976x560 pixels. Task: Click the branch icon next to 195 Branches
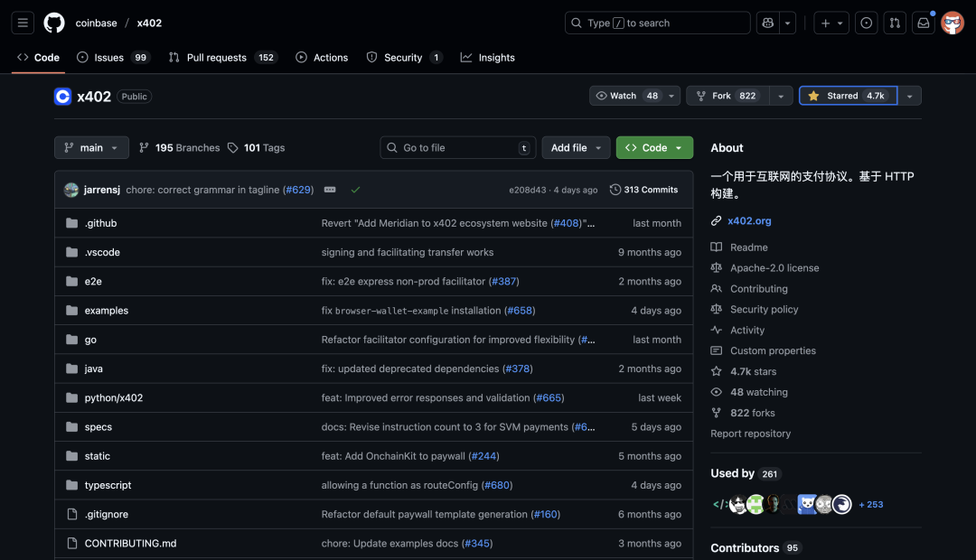pyautogui.click(x=144, y=147)
